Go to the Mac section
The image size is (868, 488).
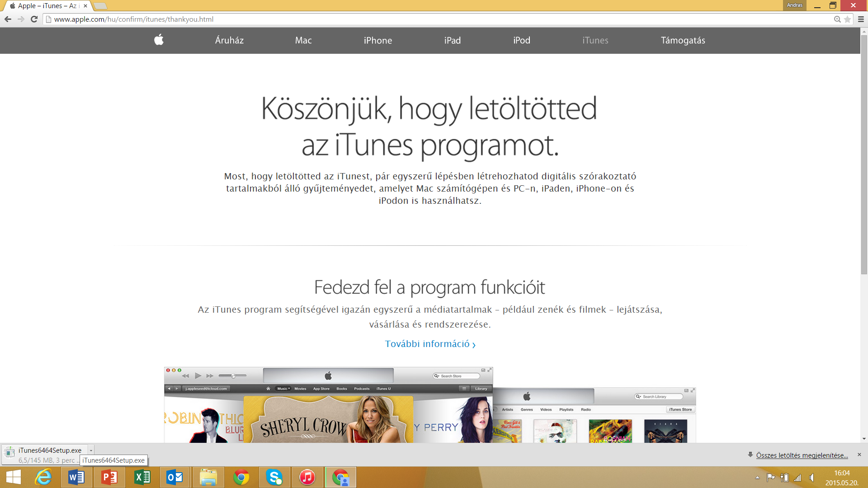(x=303, y=40)
